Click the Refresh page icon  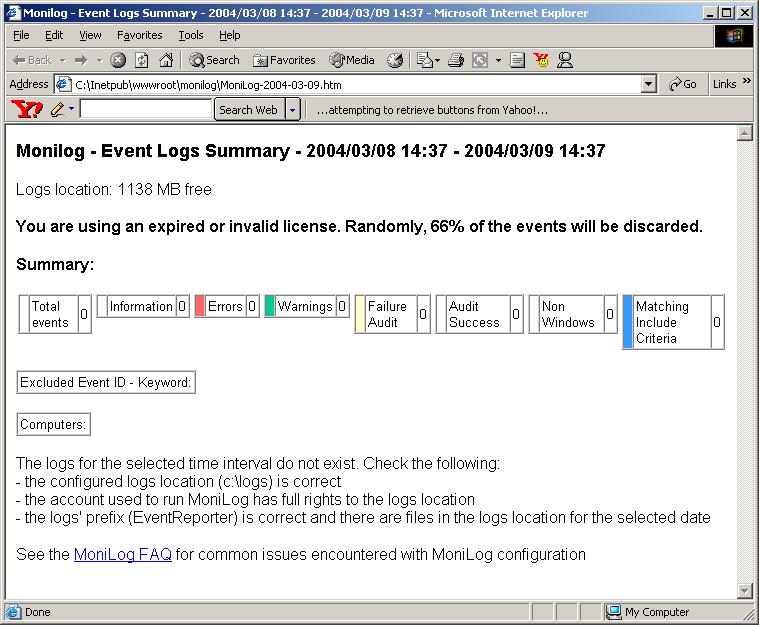[141, 60]
